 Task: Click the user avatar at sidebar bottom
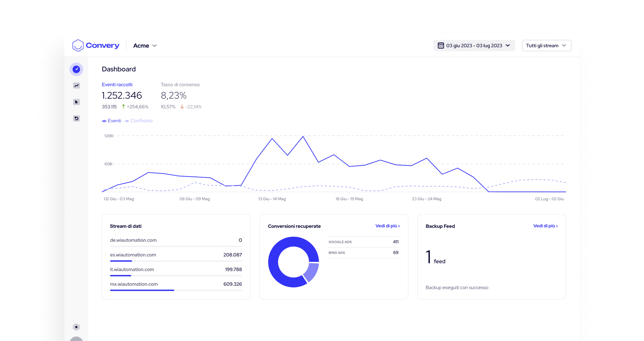point(76,339)
